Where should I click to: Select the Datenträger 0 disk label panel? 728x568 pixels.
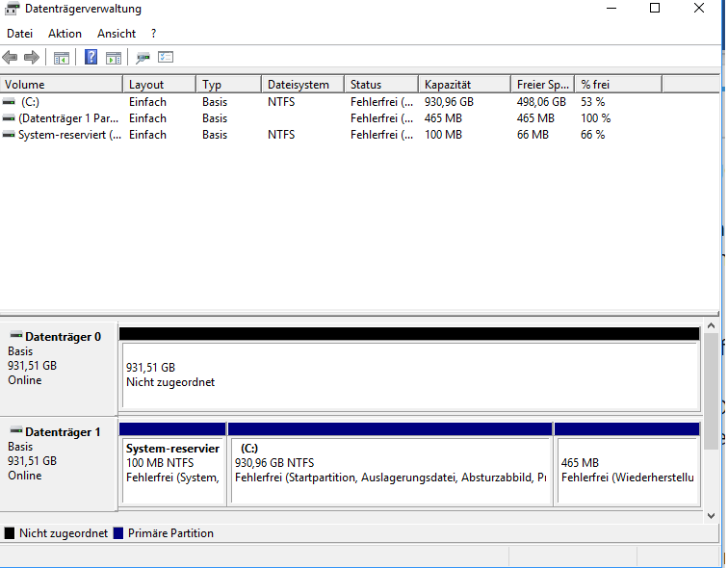coord(58,369)
